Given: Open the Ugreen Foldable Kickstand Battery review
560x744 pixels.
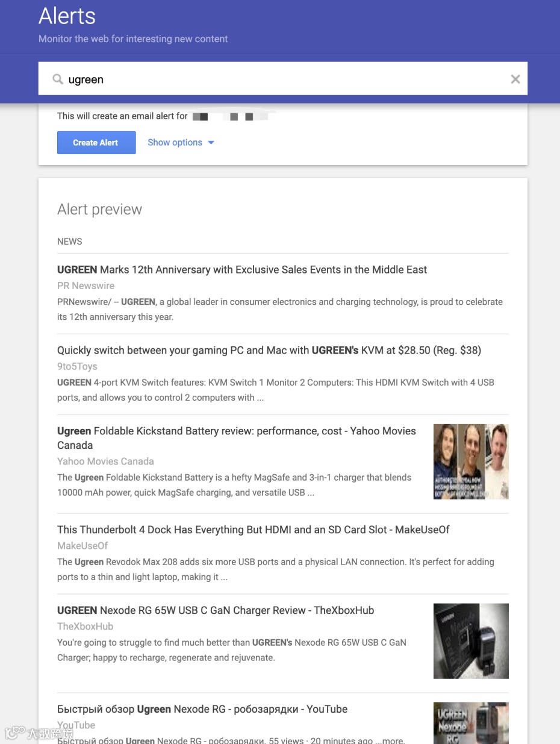Looking at the screenshot, I should click(237, 438).
